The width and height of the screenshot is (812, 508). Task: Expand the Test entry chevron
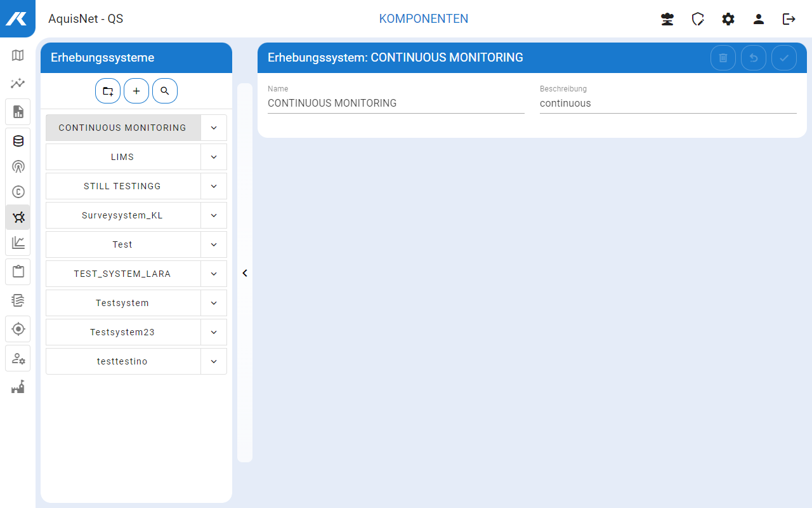214,244
